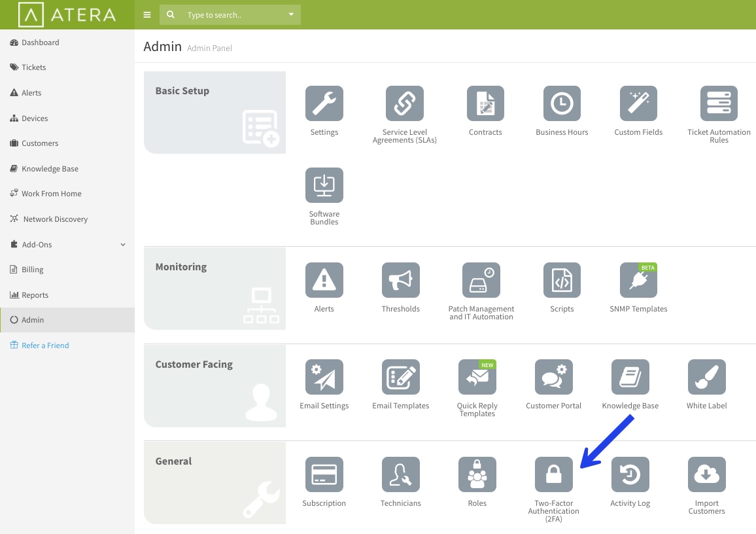Open Ticket Automation Rules icon
The width and height of the screenshot is (756, 534).
[719, 103]
